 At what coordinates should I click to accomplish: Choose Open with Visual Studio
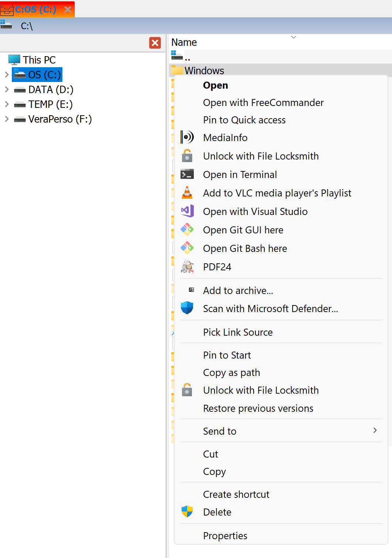coord(281,212)
